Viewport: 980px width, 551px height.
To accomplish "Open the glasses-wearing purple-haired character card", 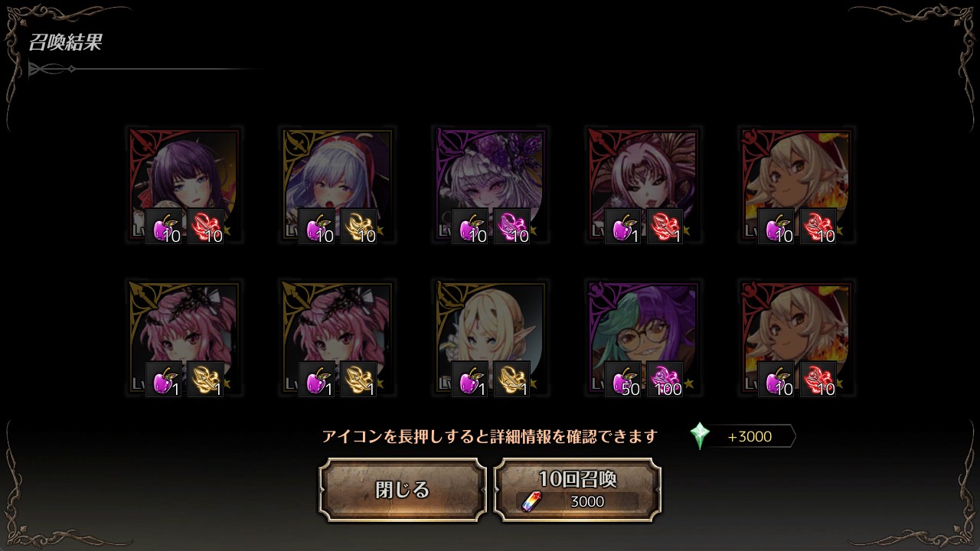I will click(x=644, y=338).
